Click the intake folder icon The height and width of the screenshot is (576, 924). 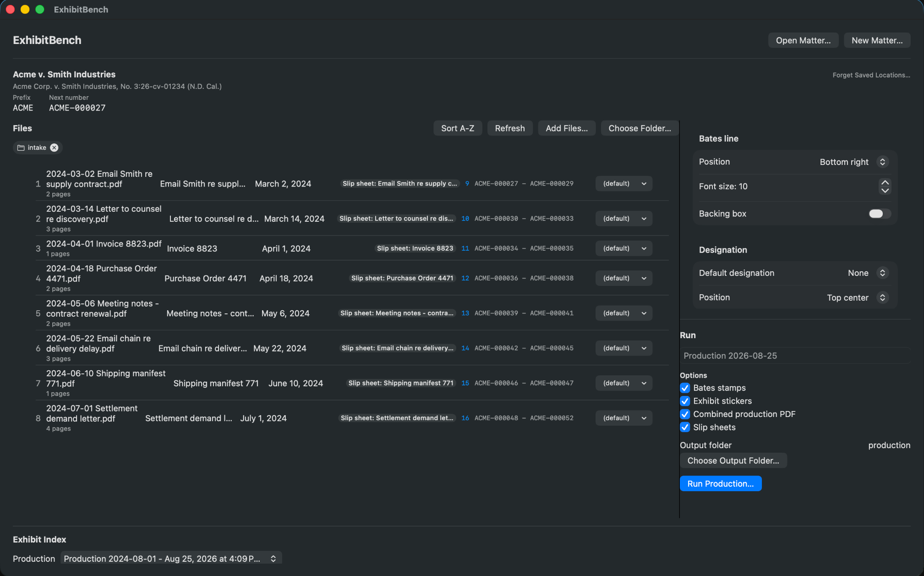point(21,148)
